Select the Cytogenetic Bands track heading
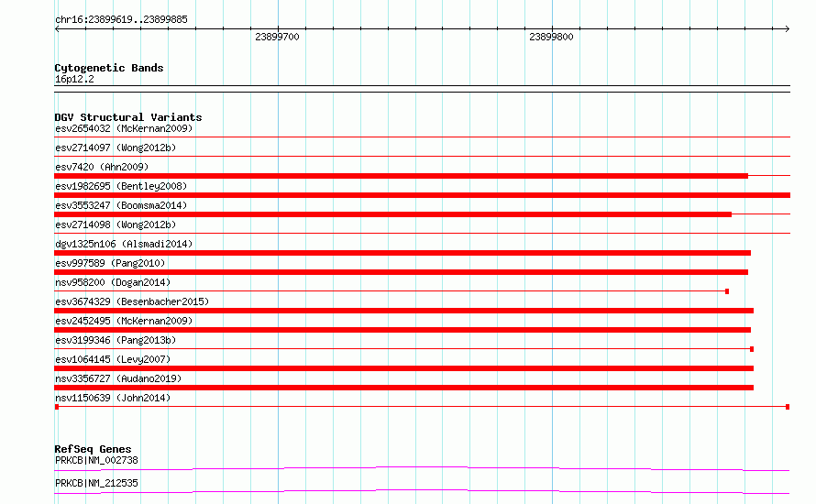The image size is (816, 504). (109, 68)
